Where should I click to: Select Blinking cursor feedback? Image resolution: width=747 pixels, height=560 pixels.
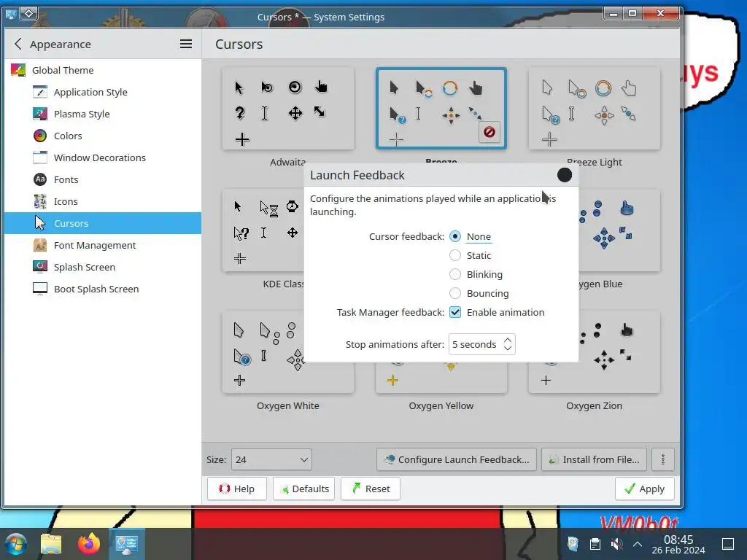[455, 274]
